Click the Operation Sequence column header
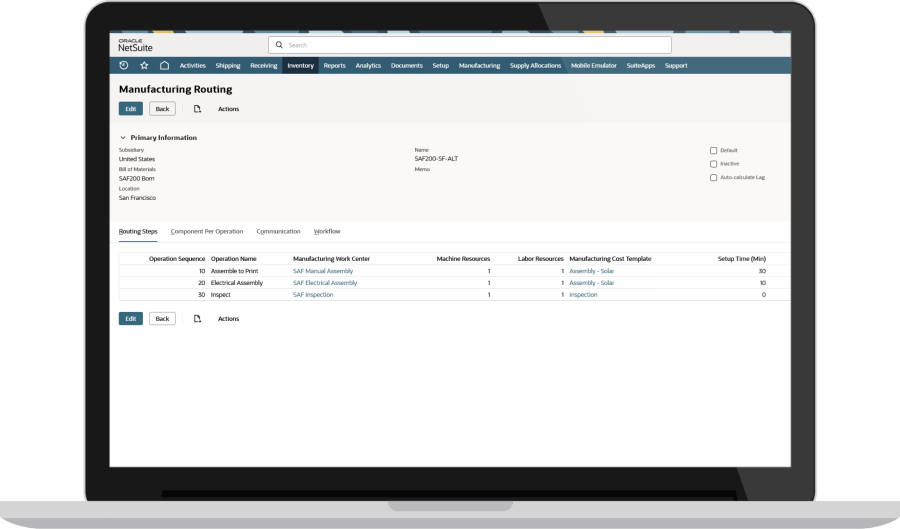Screen dimensions: 900x529 tap(177, 259)
